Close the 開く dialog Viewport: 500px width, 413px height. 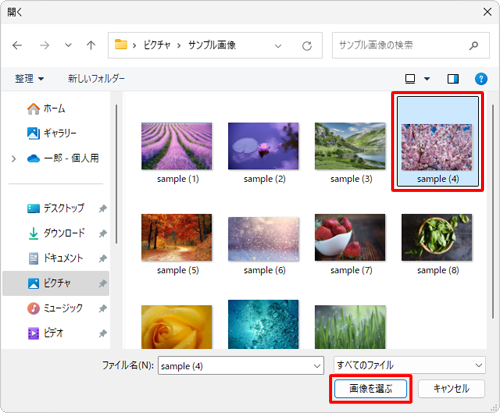[x=487, y=12]
